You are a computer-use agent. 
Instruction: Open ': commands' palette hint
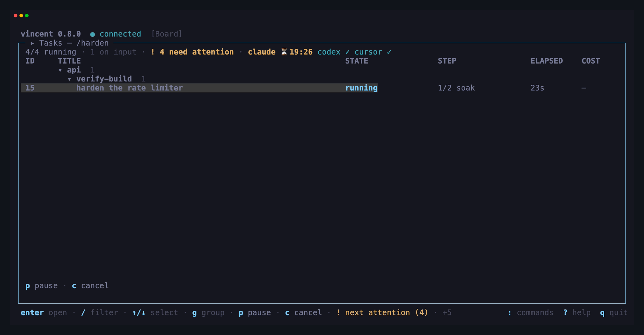click(x=530, y=313)
